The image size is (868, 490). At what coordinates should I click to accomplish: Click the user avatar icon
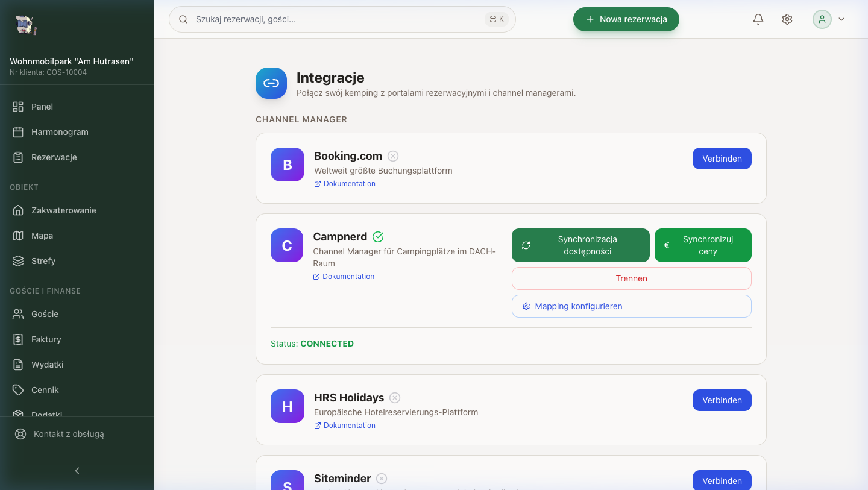[x=822, y=19]
